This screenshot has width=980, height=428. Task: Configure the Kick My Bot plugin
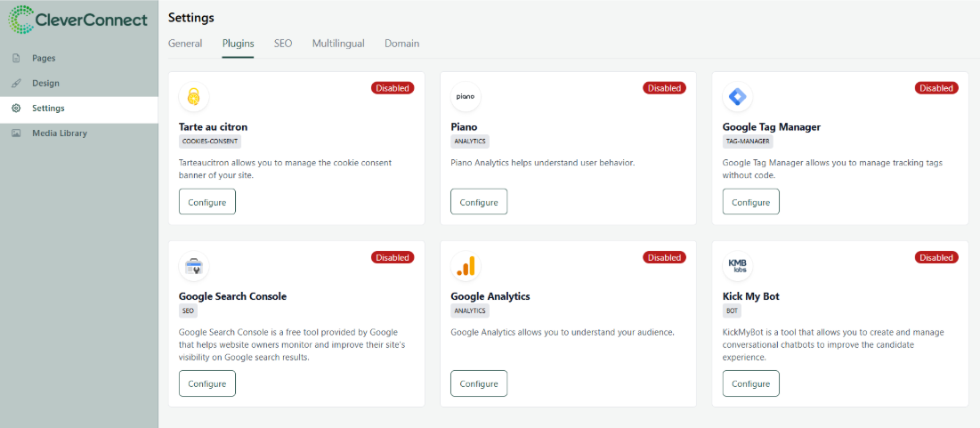tap(750, 384)
